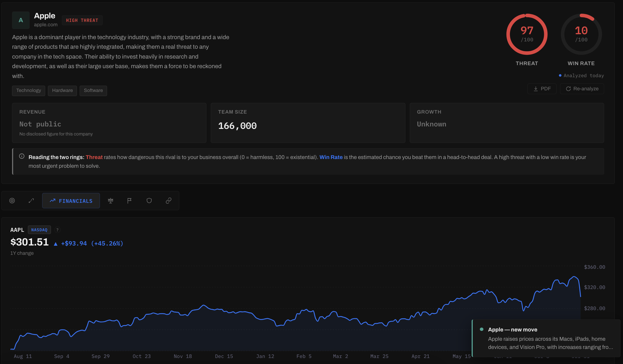The image size is (623, 364).
Task: Open the Apple new move notification
Action: tap(546, 338)
